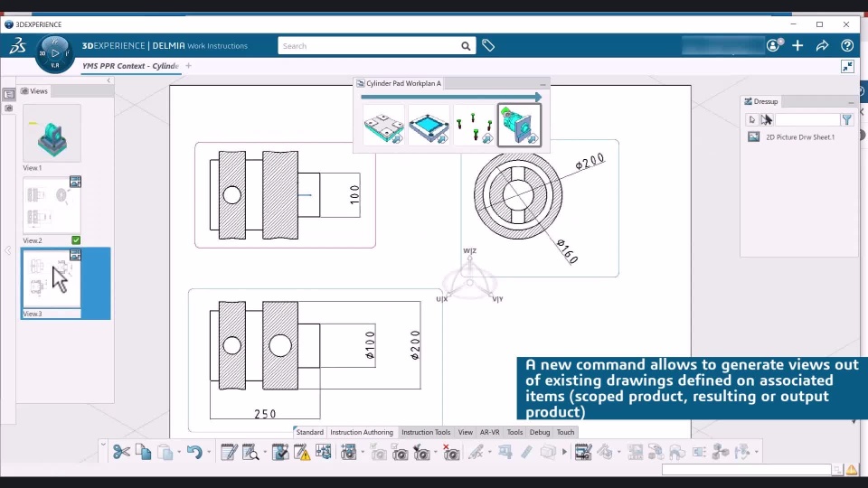Click inside the top Search field
The image size is (868, 488).
click(x=369, y=46)
